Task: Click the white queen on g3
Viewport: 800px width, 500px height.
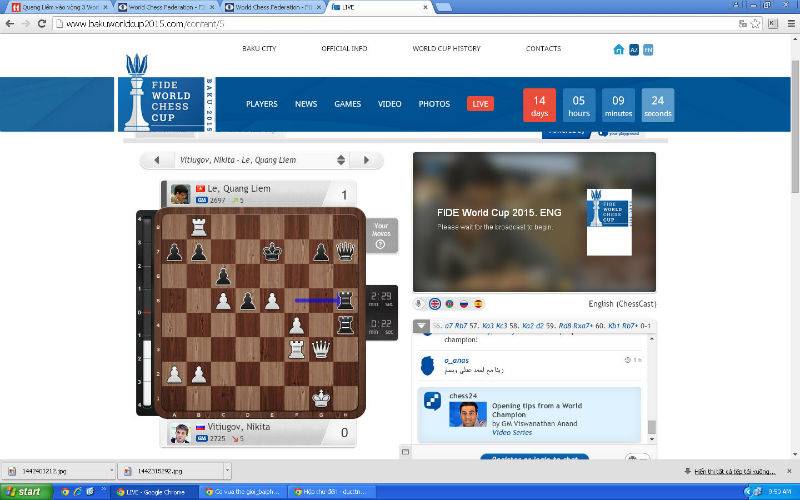Action: click(x=321, y=349)
